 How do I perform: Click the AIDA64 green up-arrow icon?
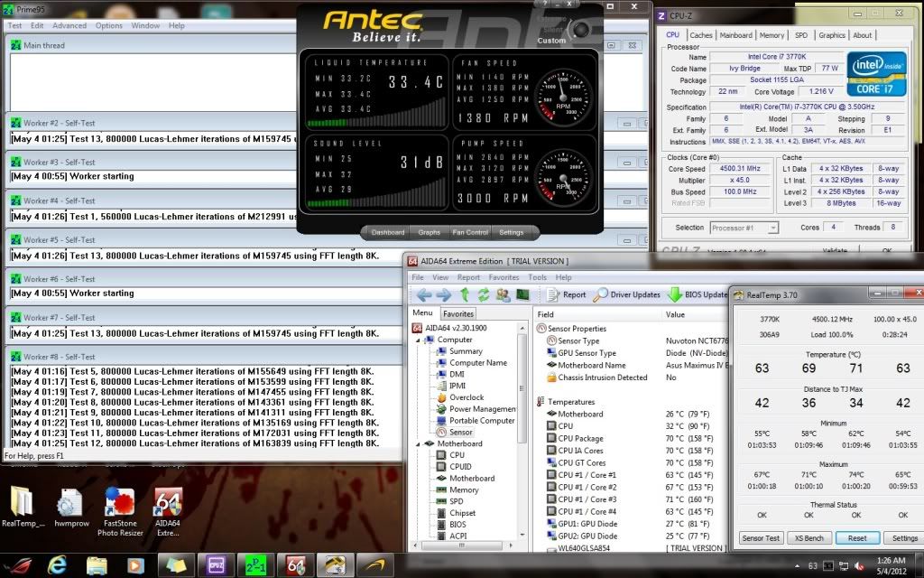point(465,295)
